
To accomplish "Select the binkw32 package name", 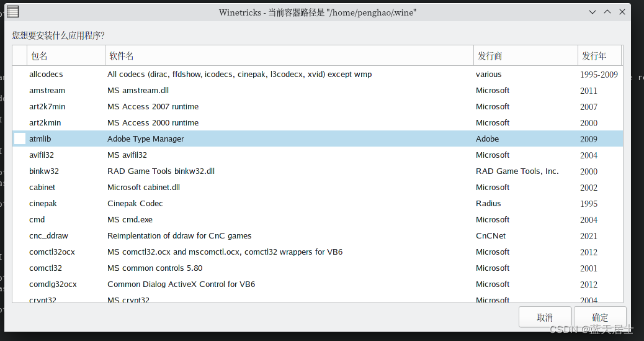I will 44,171.
